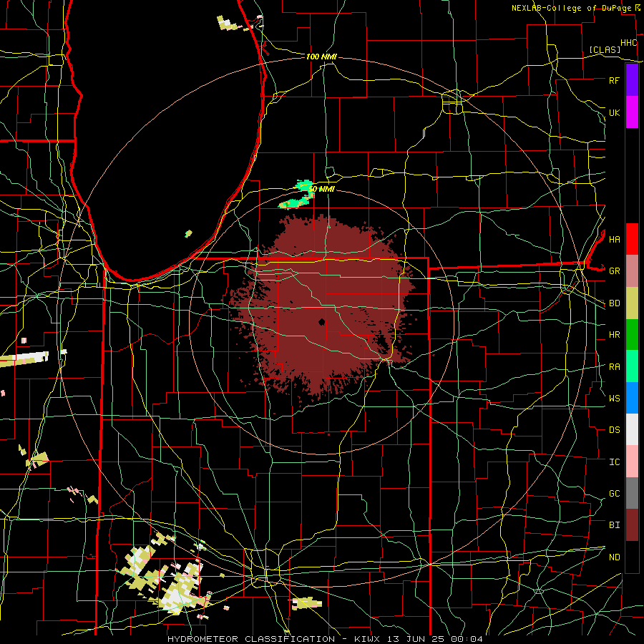Click the GC gray legend swatch
This screenshot has width=644, height=644.
click(632, 493)
